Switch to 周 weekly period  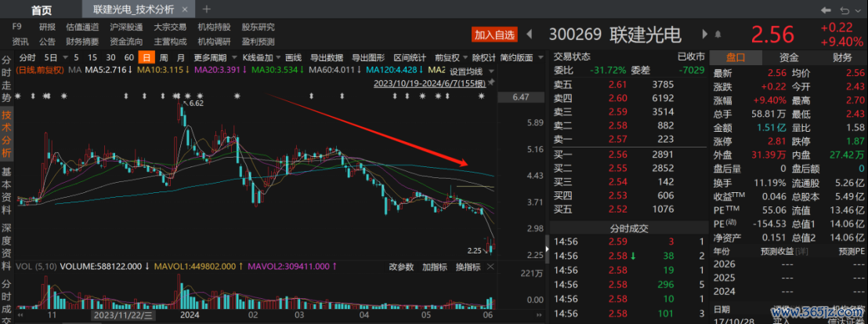tap(164, 58)
